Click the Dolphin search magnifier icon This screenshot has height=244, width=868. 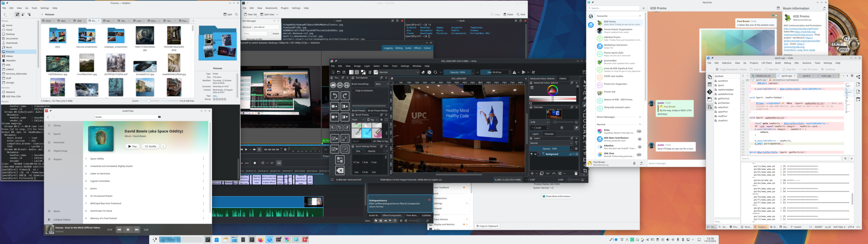pos(237,14)
